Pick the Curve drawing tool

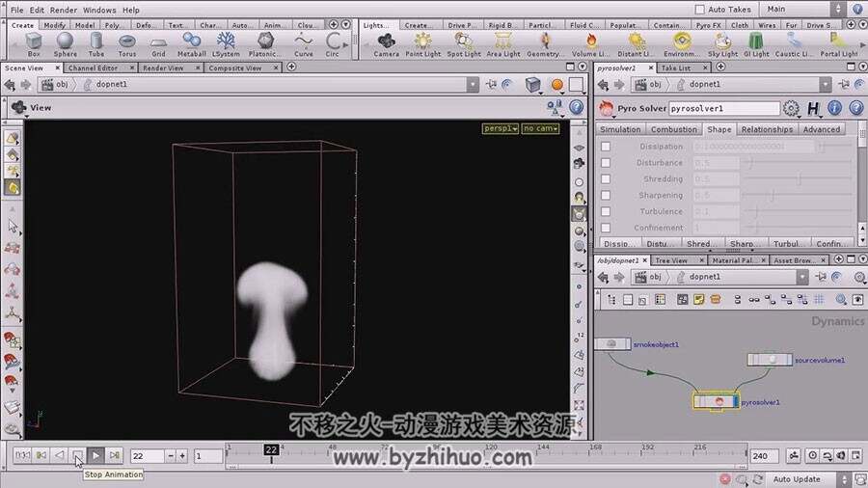tap(304, 44)
